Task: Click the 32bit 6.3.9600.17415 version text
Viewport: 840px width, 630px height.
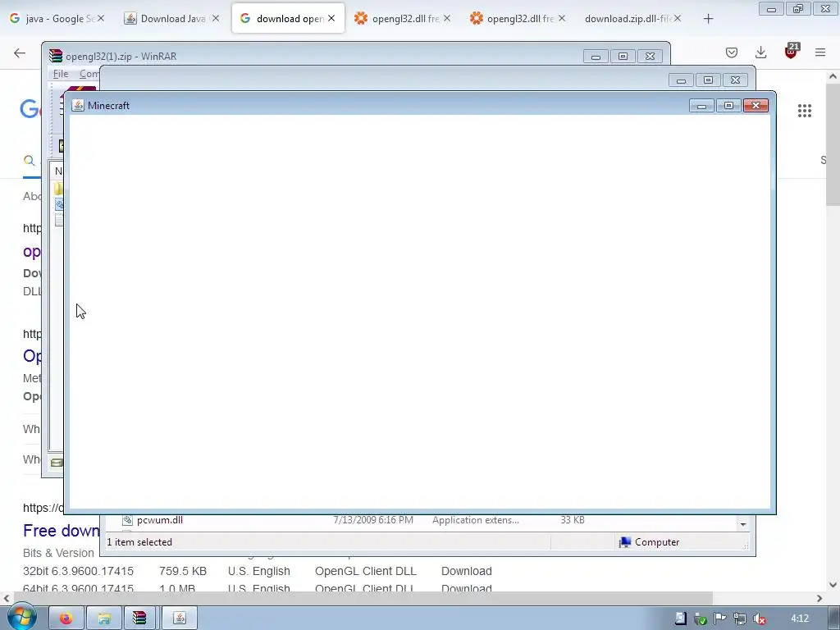Action: pos(78,571)
